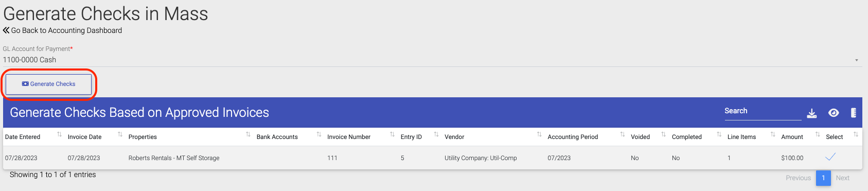The height and width of the screenshot is (191, 868).
Task: Click the blue checkmark in Select column
Action: [830, 157]
